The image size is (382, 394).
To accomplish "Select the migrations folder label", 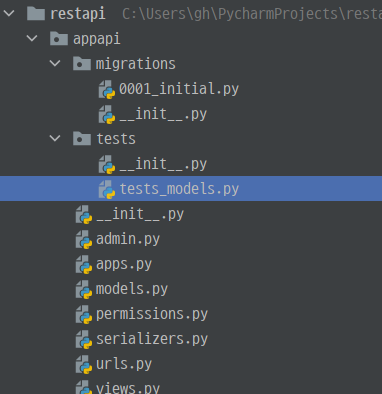I will pyautogui.click(x=136, y=64).
